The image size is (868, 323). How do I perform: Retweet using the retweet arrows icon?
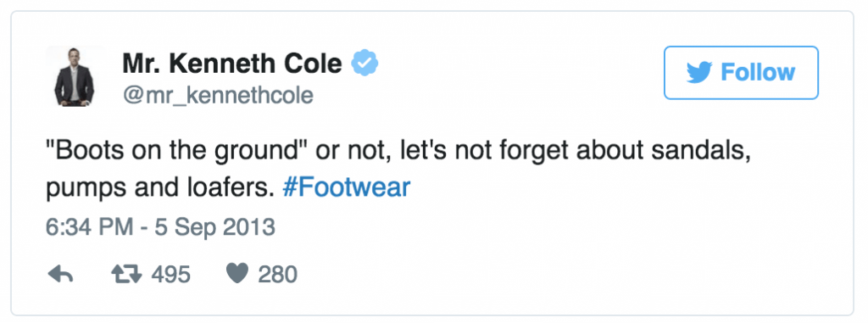[127, 274]
